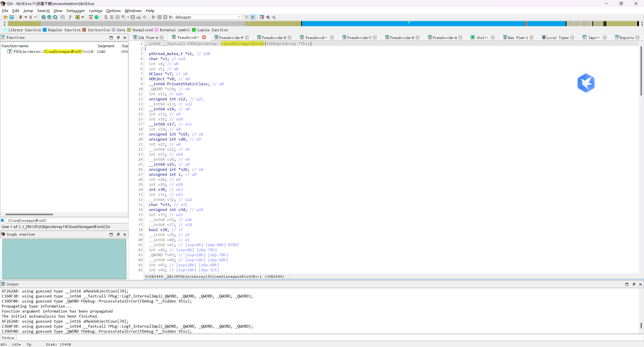Float the Functions panel
This screenshot has width=644, height=347.
(x=118, y=37)
